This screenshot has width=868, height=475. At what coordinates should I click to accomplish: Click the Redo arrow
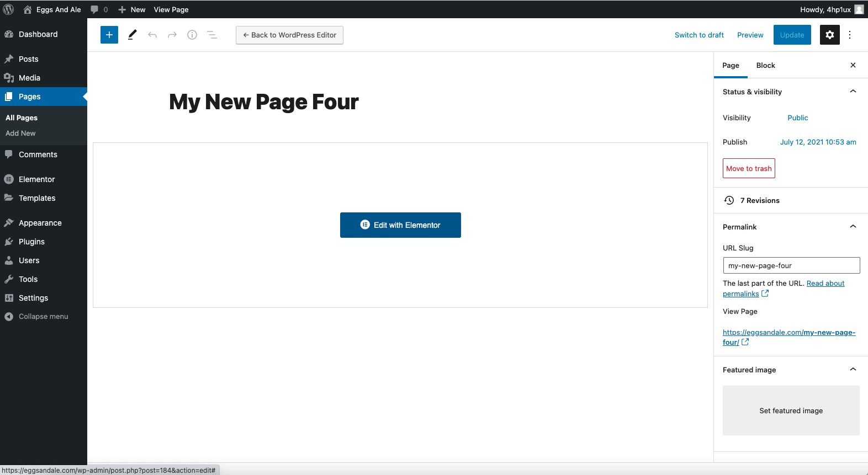click(172, 35)
